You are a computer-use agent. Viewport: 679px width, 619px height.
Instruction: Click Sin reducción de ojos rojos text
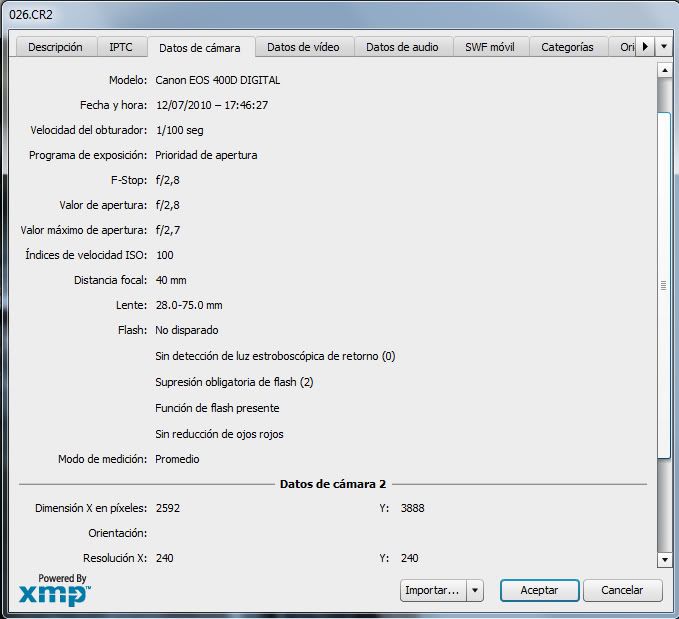point(219,434)
